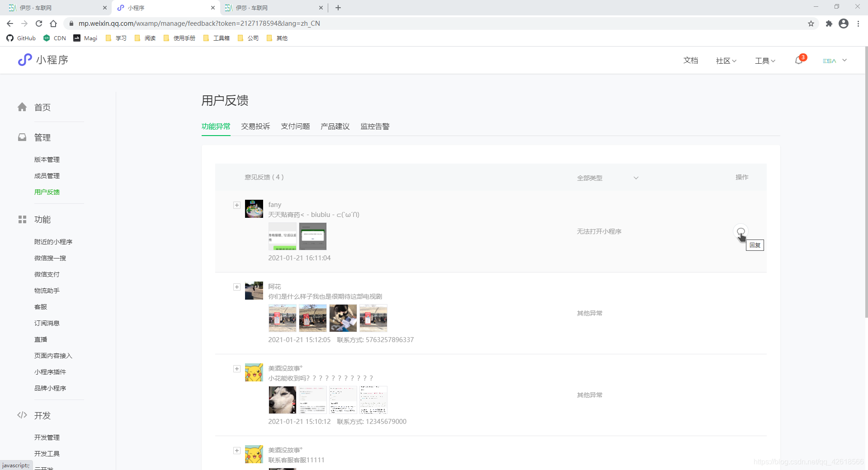Go back with browser back arrow
Image resolution: width=868 pixels, height=470 pixels.
click(10, 23)
